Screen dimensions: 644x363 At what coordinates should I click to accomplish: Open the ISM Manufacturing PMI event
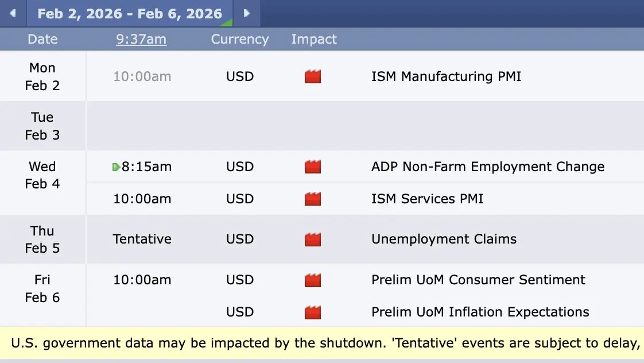[x=446, y=76]
